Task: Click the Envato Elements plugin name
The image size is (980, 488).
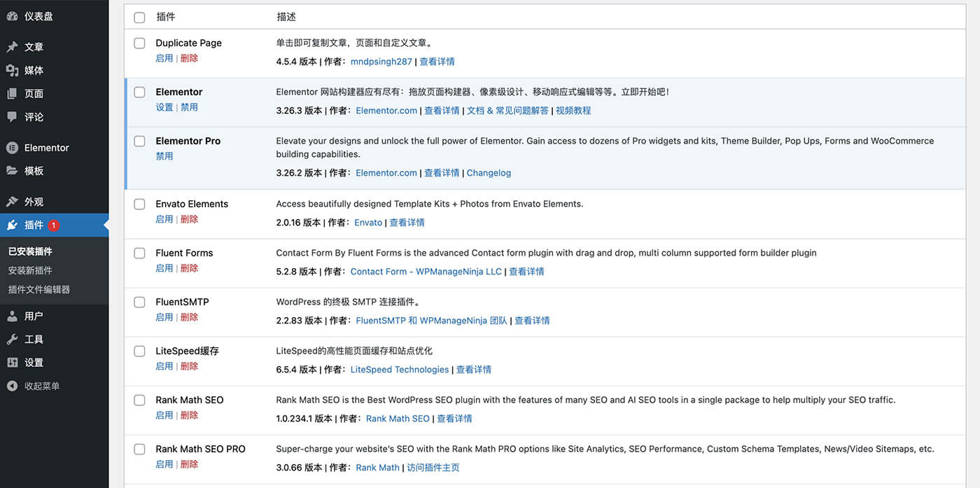Action: coord(192,204)
